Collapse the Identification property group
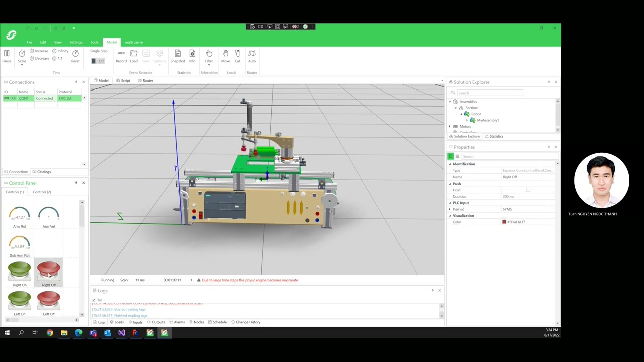The height and width of the screenshot is (362, 644). pos(450,164)
